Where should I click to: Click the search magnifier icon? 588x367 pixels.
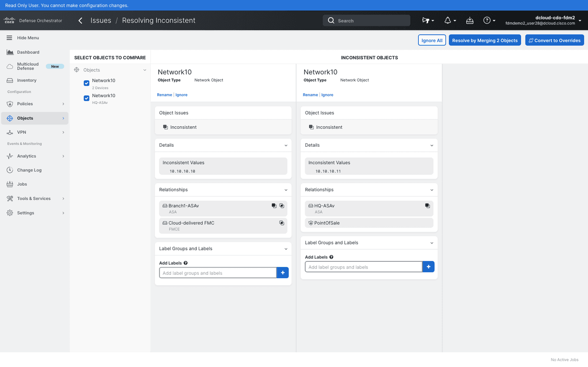tap(331, 21)
